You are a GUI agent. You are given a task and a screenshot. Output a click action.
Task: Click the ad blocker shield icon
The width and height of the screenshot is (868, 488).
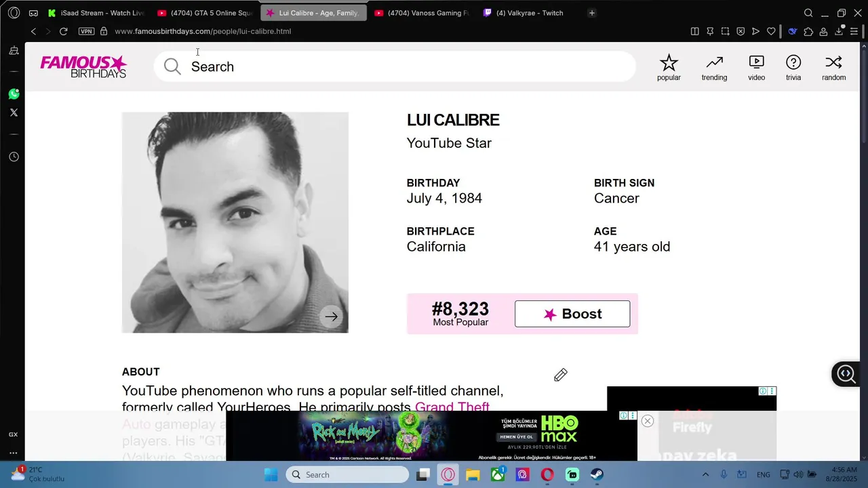tap(741, 31)
